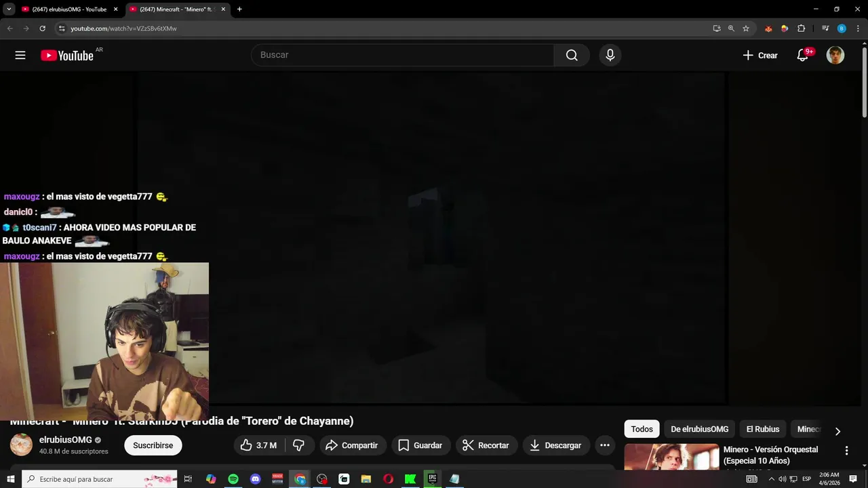Image resolution: width=868 pixels, height=488 pixels.
Task: Close the elrubiusOMG - YouTube tab
Action: tap(115, 9)
